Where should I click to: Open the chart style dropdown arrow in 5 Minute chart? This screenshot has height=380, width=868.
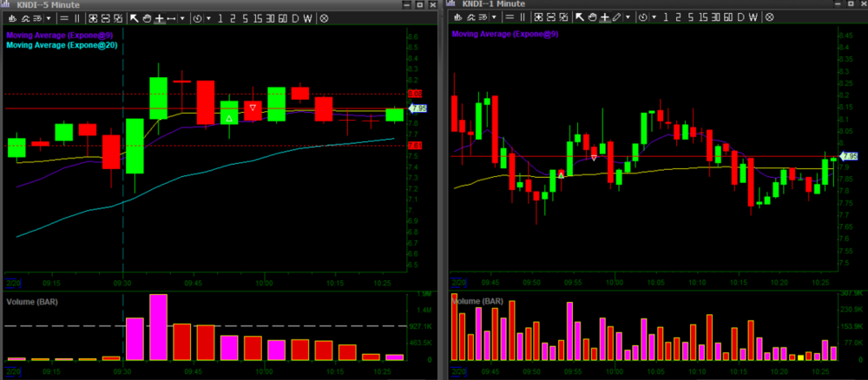[x=48, y=17]
